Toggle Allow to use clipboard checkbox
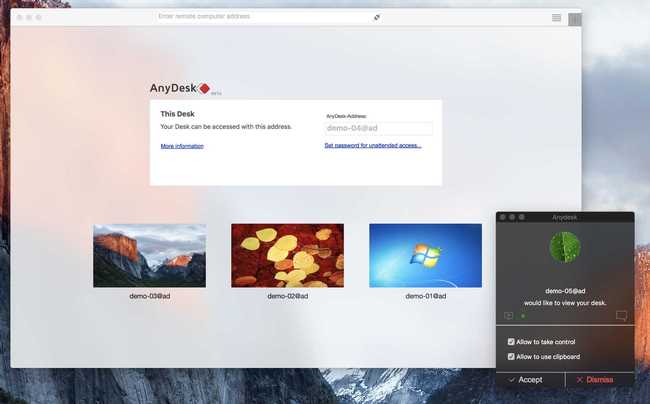The width and height of the screenshot is (650, 404). 511,356
